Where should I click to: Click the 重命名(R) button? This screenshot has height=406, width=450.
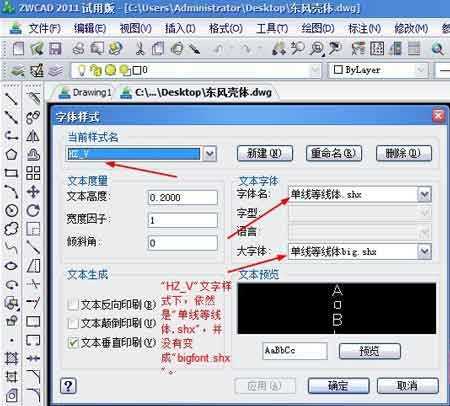pos(334,153)
